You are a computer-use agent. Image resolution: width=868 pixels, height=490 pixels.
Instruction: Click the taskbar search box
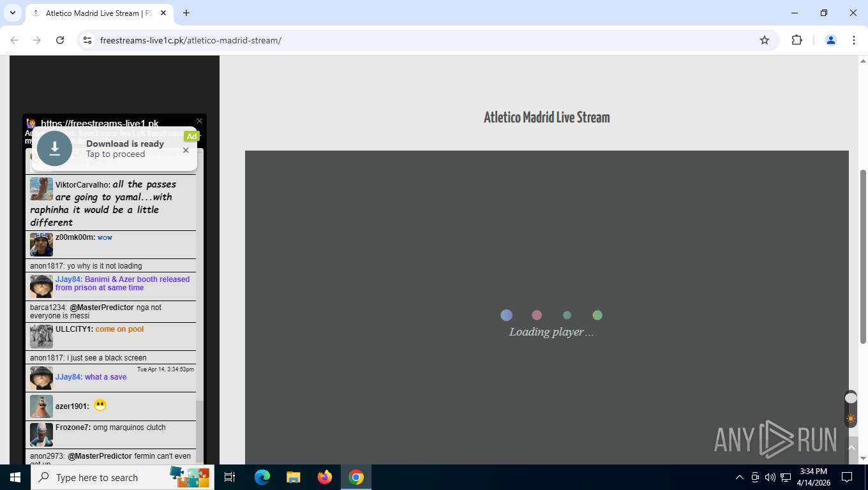click(123, 477)
